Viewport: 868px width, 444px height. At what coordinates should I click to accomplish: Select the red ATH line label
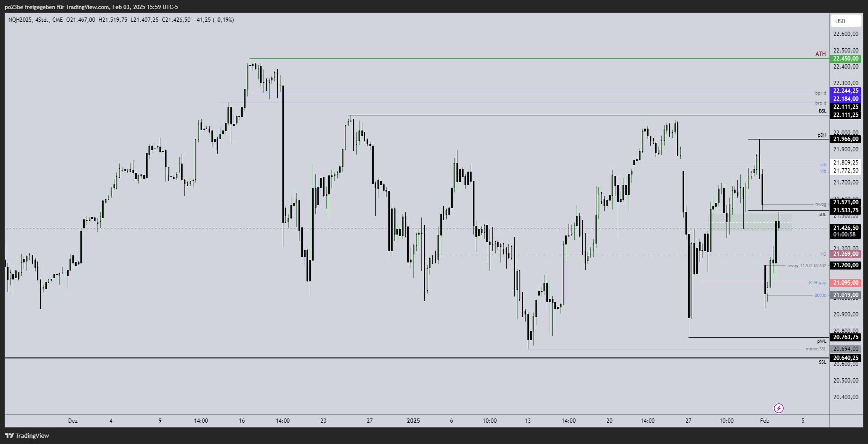820,54
